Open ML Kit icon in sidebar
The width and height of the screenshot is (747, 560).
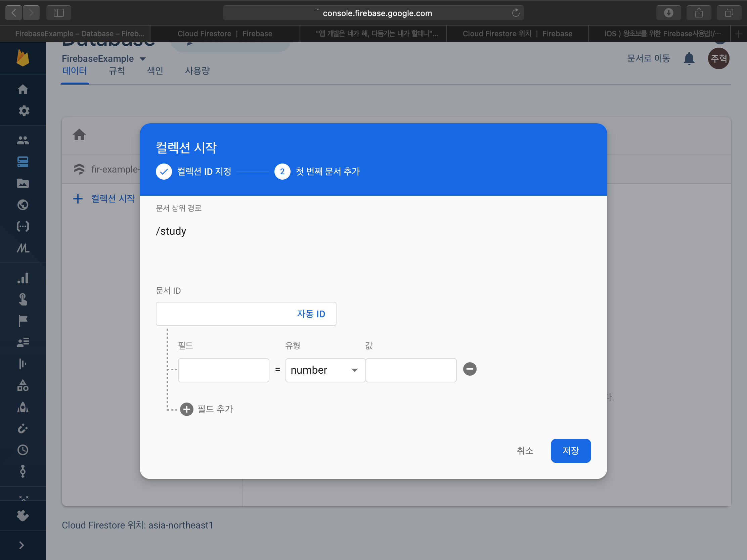(x=23, y=248)
